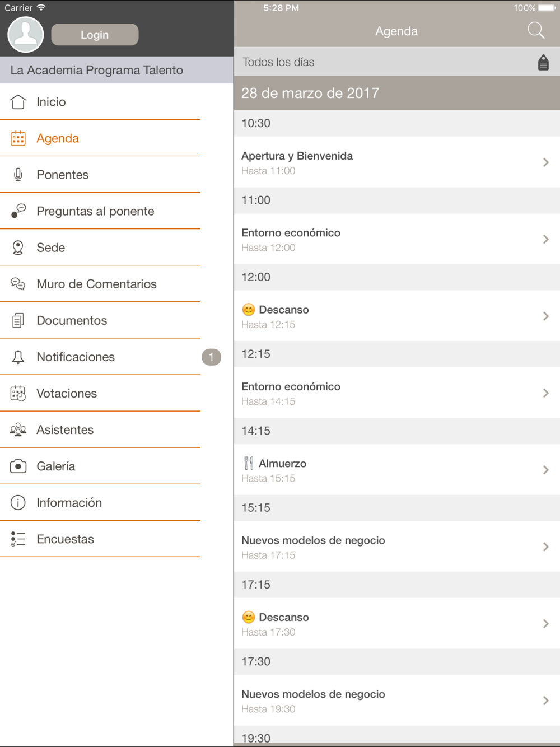Tap the user profile avatar

pyautogui.click(x=26, y=34)
